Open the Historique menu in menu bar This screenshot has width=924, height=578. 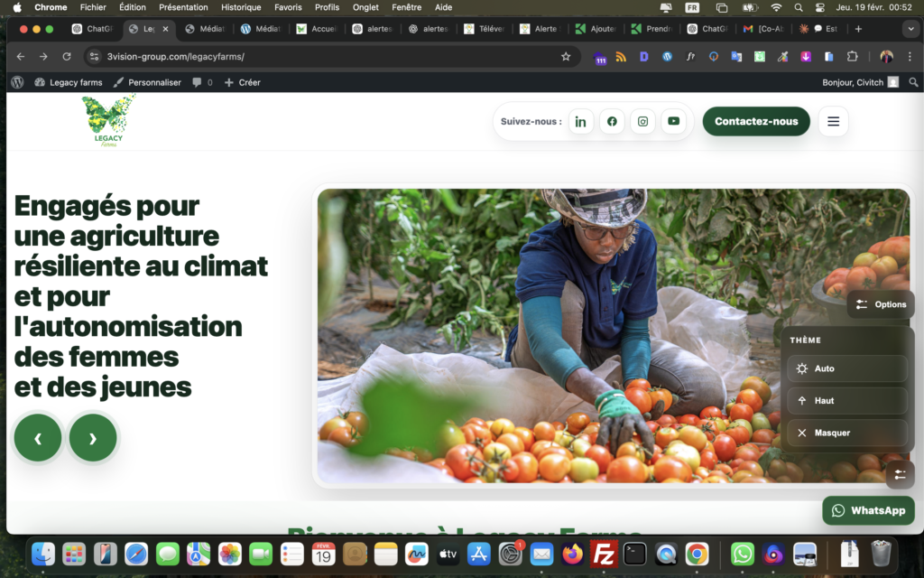tap(241, 7)
